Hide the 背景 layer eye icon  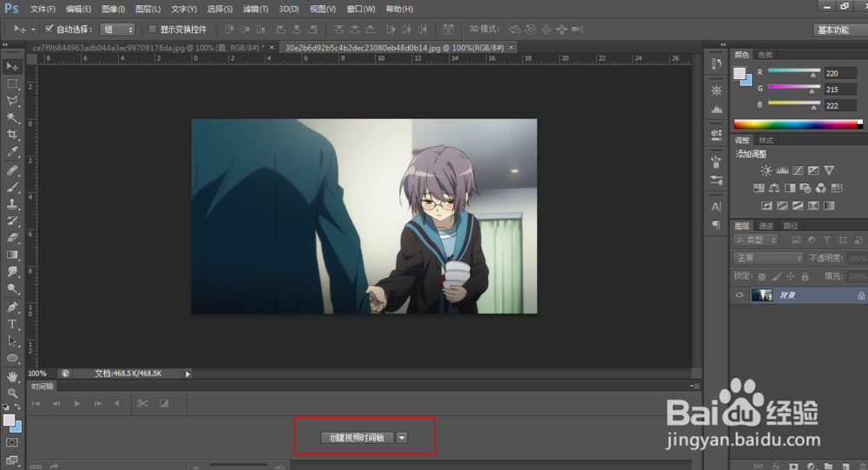pos(740,295)
